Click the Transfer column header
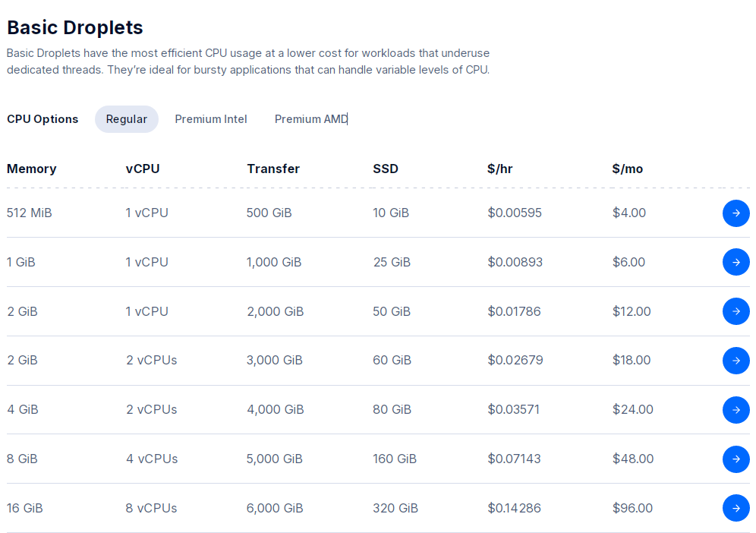 (273, 169)
